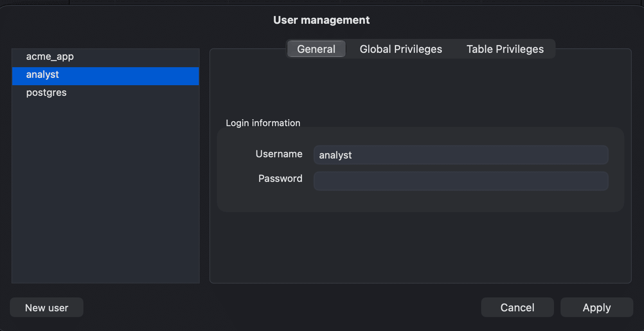Switch to the General tab
The image size is (644, 331).
click(x=316, y=49)
